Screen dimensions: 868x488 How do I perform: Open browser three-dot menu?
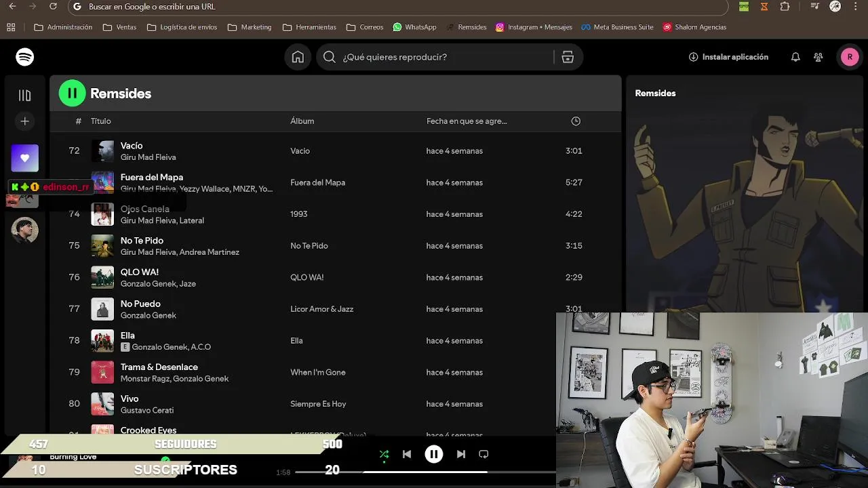[x=856, y=6]
